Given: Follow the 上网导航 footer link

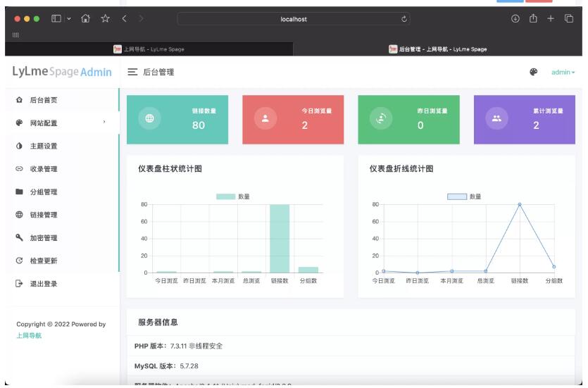Looking at the screenshot, I should (x=29, y=335).
